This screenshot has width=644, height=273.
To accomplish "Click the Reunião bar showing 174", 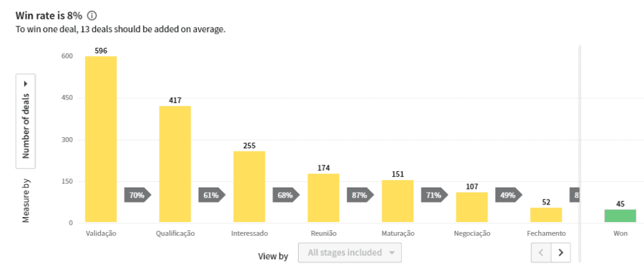I will (324, 198).
